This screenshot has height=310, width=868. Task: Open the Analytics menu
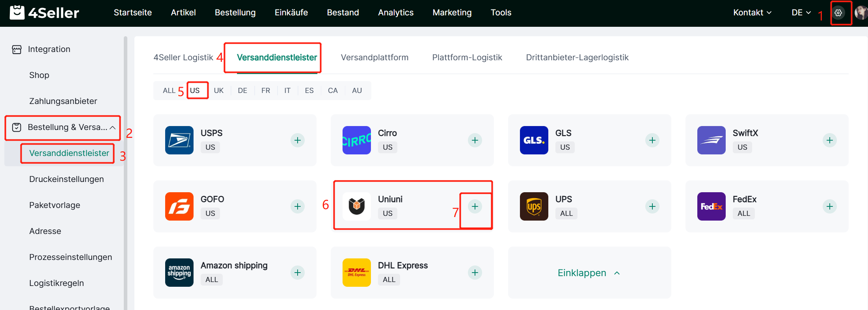(x=395, y=13)
